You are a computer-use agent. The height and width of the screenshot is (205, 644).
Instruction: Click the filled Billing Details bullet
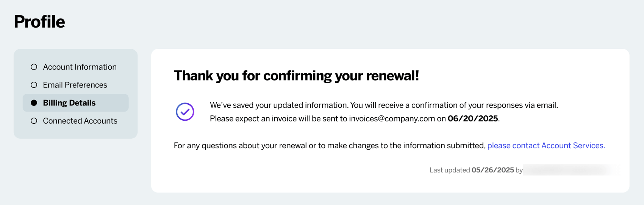click(x=34, y=103)
